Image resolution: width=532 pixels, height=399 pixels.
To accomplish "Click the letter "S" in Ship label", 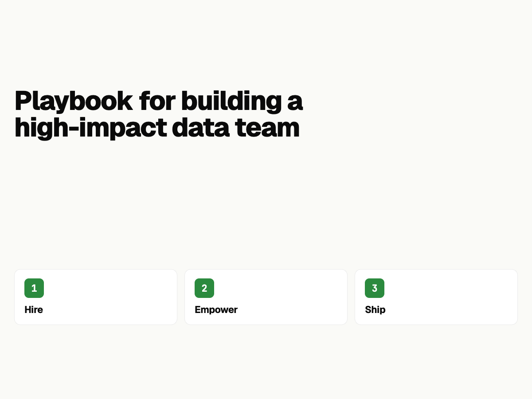I will pos(368,309).
